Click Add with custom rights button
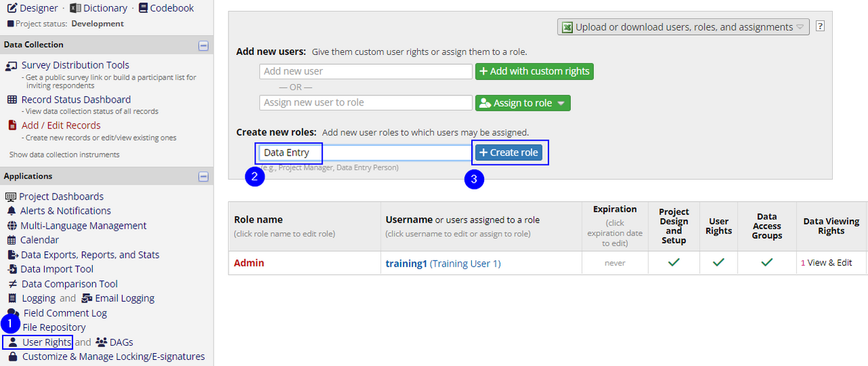Image resolution: width=868 pixels, height=366 pixels. 534,71
